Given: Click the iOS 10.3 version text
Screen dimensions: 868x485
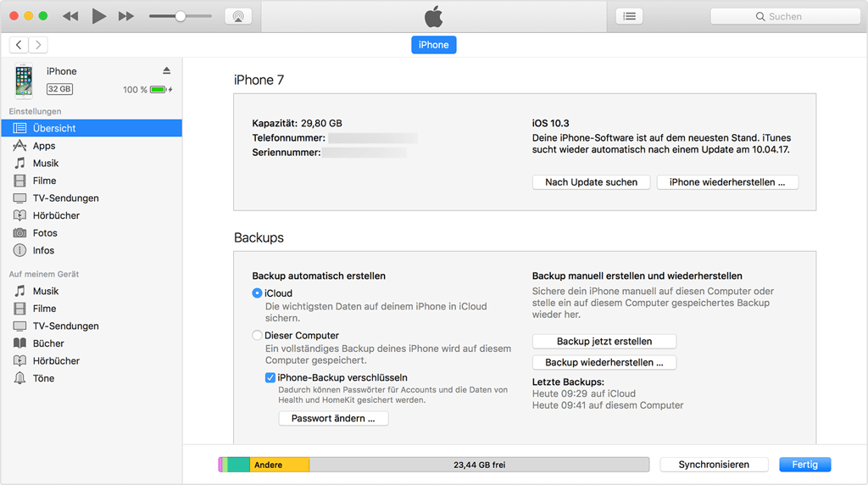Looking at the screenshot, I should tap(551, 124).
